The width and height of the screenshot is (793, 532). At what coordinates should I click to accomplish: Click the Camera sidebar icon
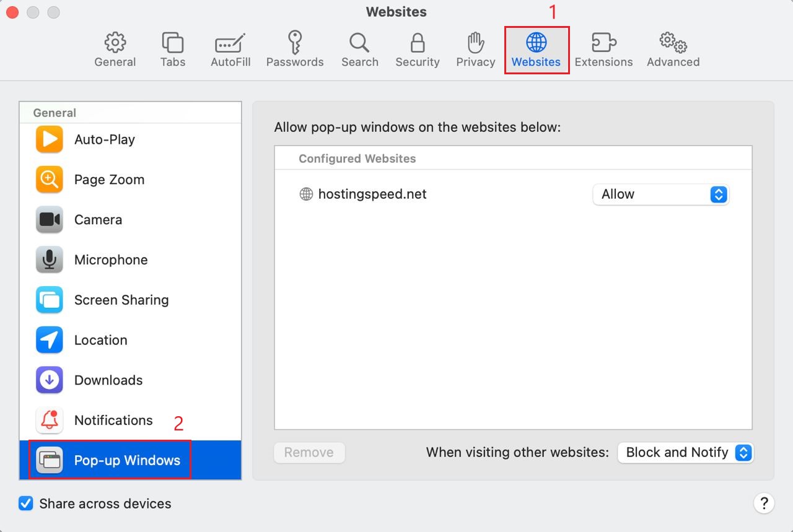tap(49, 219)
